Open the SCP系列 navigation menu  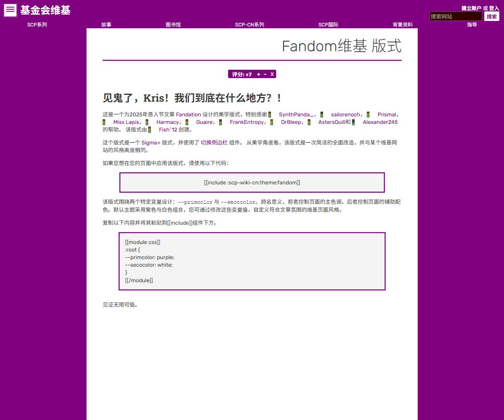tap(37, 25)
